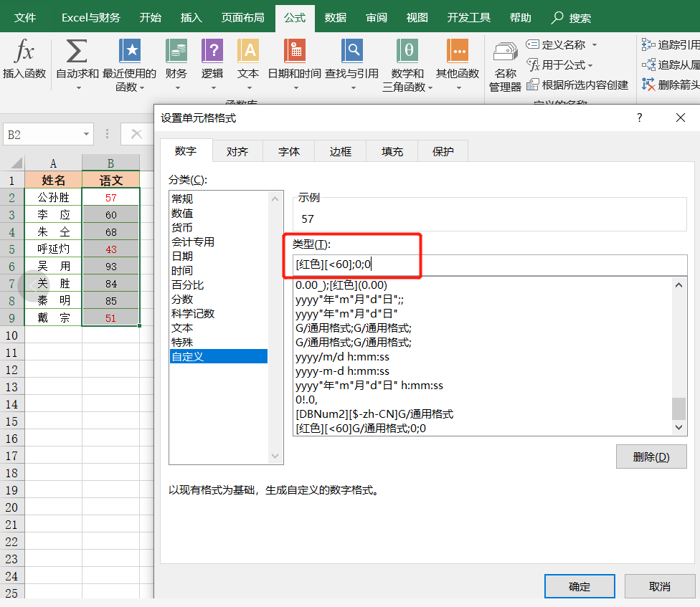Expand Lookup and Reference (查找与引用) dropdown arrow
700x607 pixels.
(x=353, y=88)
